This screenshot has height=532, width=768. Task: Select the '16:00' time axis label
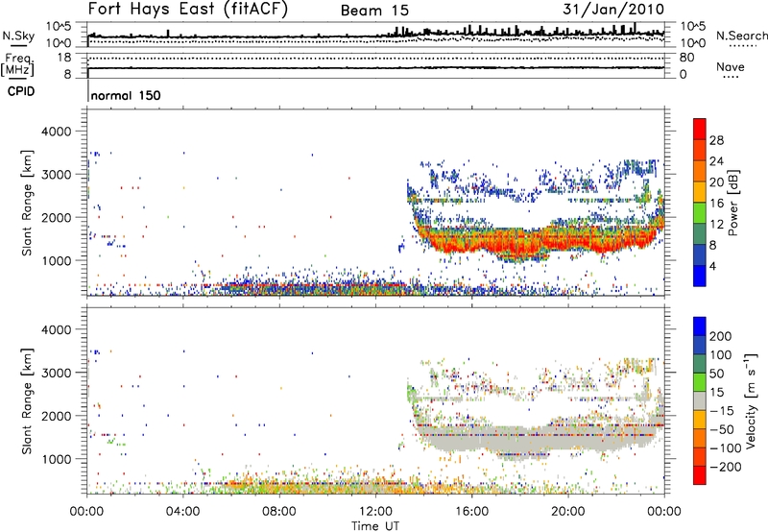pos(471,512)
